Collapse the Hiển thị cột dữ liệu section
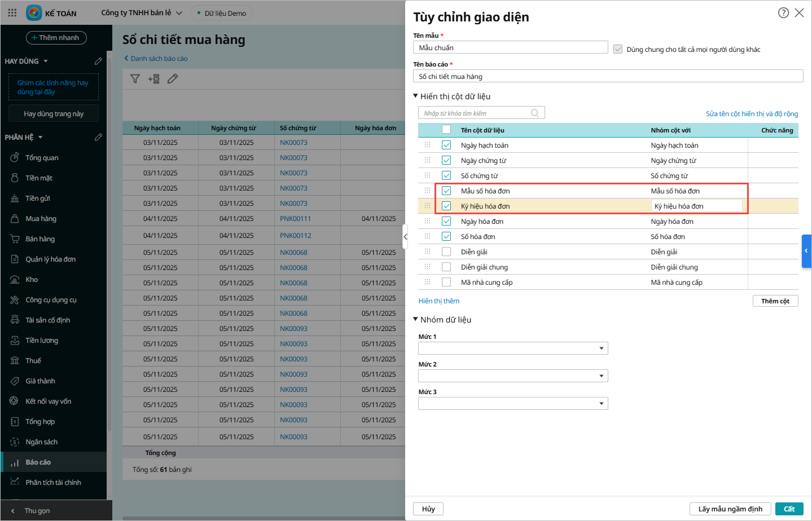This screenshot has width=812, height=521. (x=416, y=96)
